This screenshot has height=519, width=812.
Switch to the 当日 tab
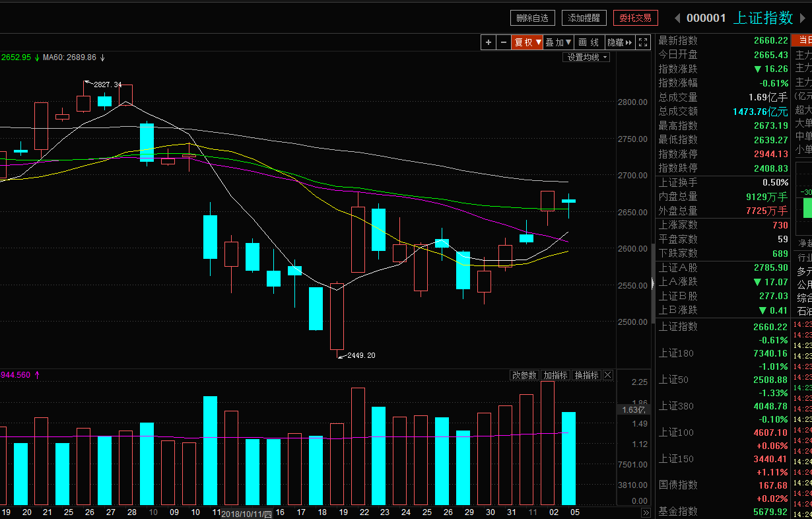coord(803,40)
